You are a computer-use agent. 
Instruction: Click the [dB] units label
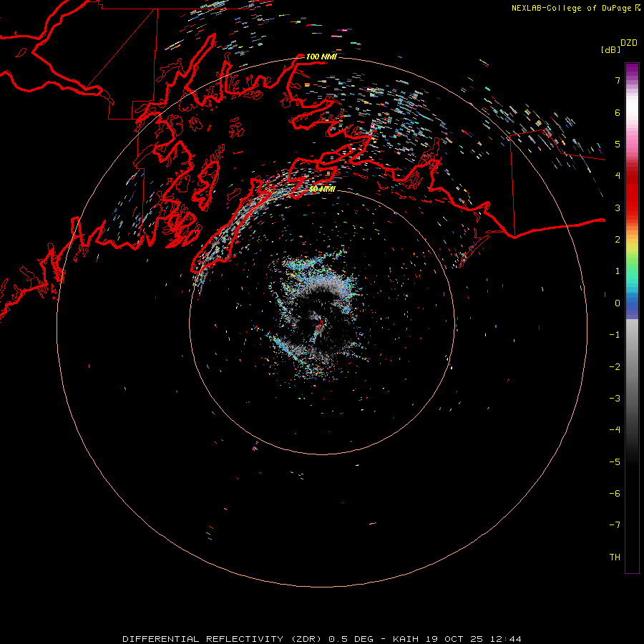611,49
